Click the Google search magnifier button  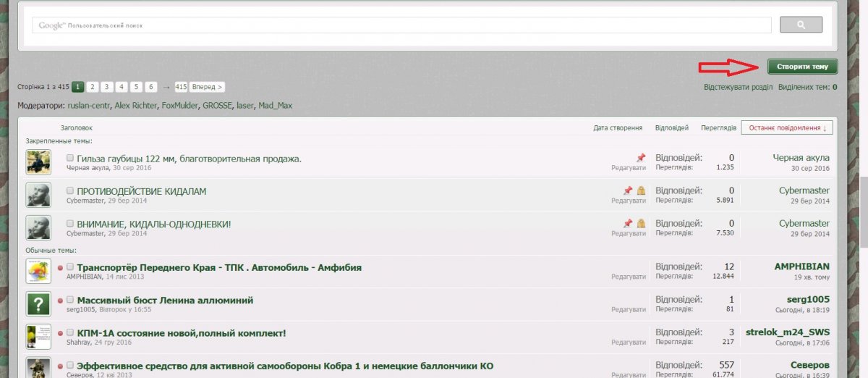[x=801, y=25]
